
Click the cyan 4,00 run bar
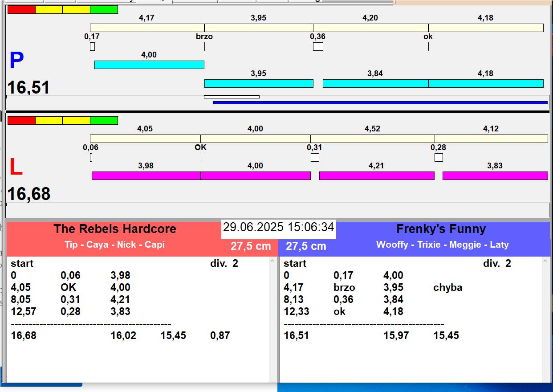149,65
